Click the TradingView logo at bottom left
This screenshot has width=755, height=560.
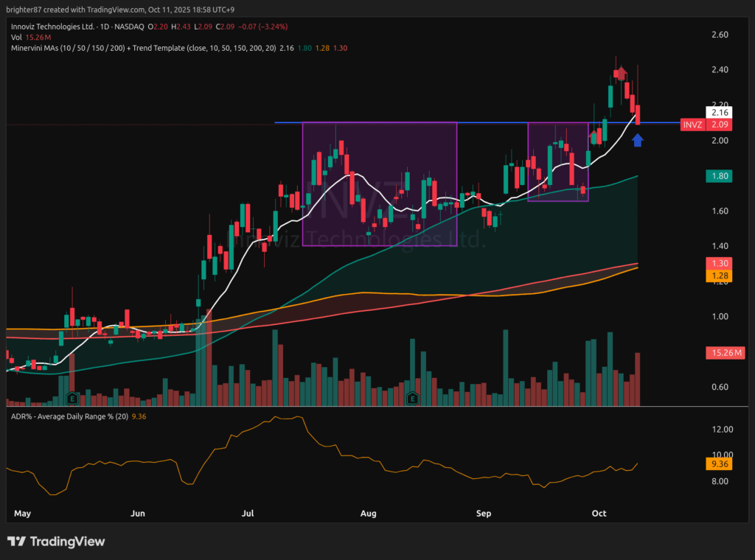[x=56, y=542]
